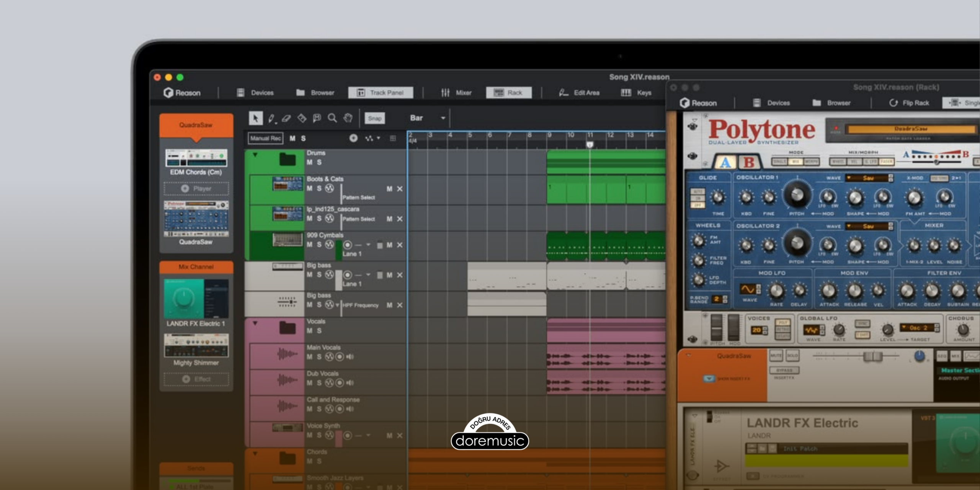Click HPF Frequency automation label
Screen dimensions: 980x490
pyautogui.click(x=360, y=305)
